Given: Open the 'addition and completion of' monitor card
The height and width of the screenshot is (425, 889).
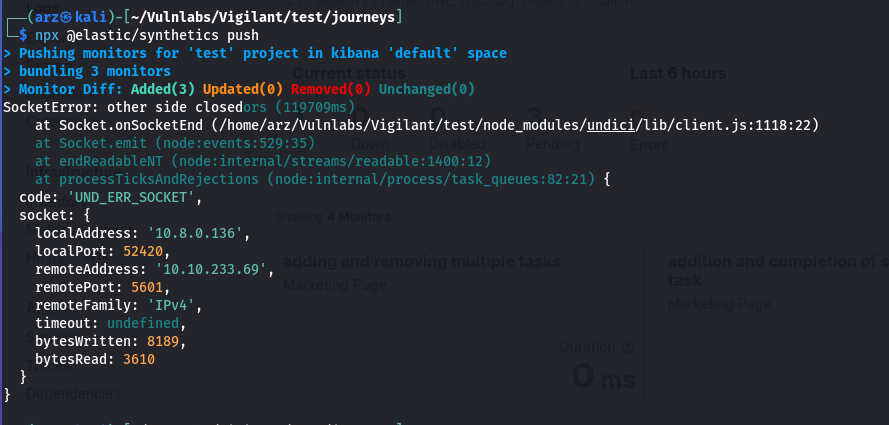Looking at the screenshot, I should tap(774, 326).
